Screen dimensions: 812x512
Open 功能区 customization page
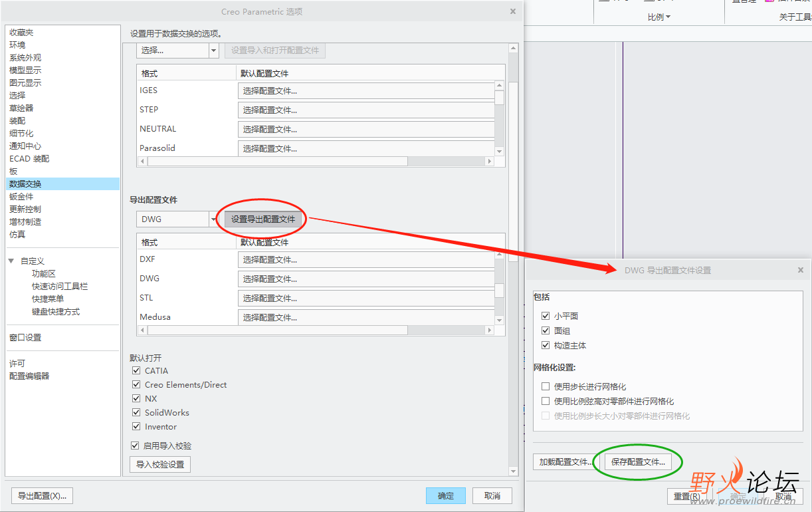pos(44,274)
